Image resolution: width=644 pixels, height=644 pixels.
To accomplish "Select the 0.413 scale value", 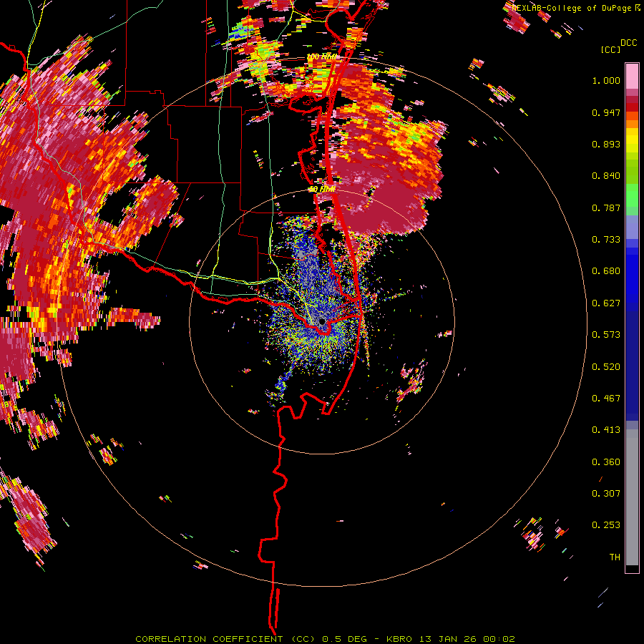I will (606, 430).
